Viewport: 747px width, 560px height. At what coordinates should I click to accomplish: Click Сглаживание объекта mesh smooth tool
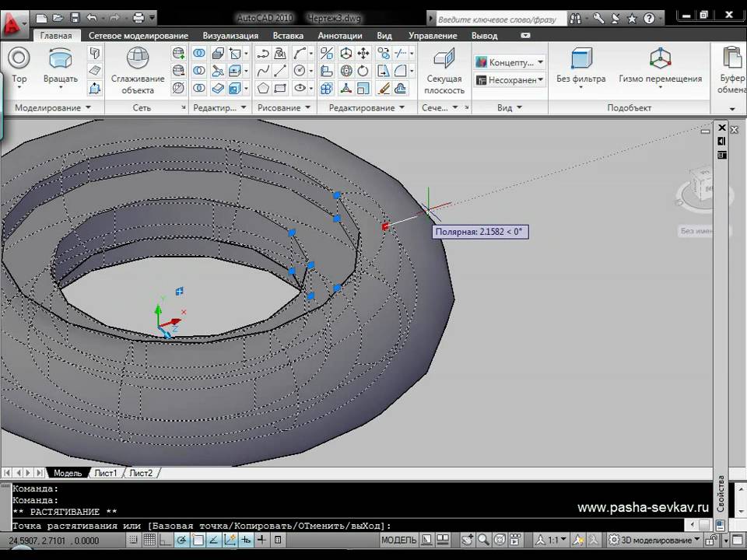click(x=138, y=71)
